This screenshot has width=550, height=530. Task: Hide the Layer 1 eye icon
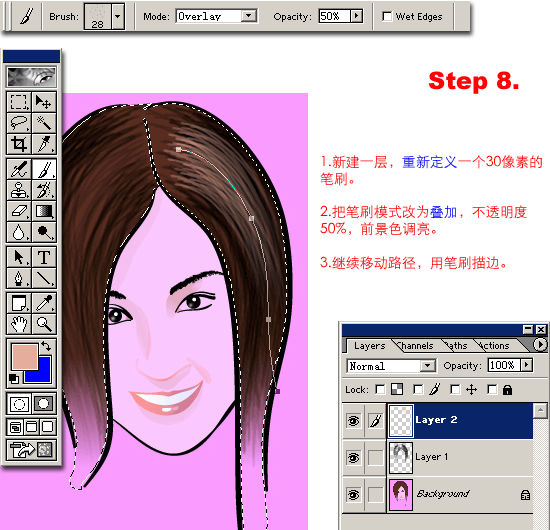[x=353, y=457]
